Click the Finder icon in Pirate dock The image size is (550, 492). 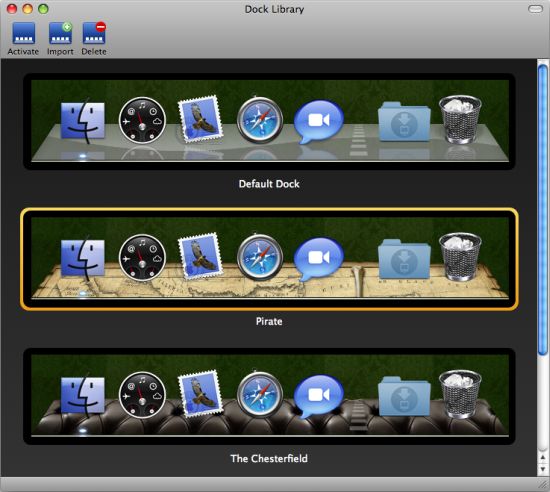(x=83, y=258)
